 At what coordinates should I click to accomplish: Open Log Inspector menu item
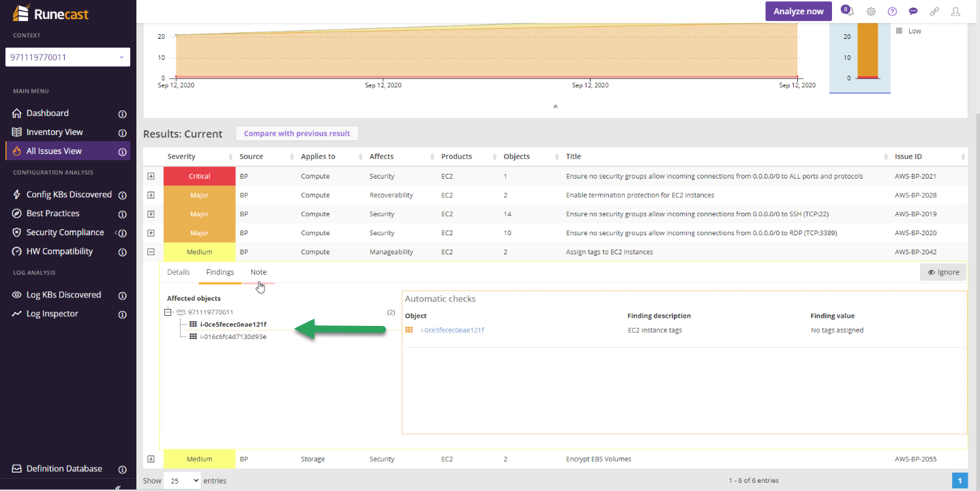coord(53,314)
